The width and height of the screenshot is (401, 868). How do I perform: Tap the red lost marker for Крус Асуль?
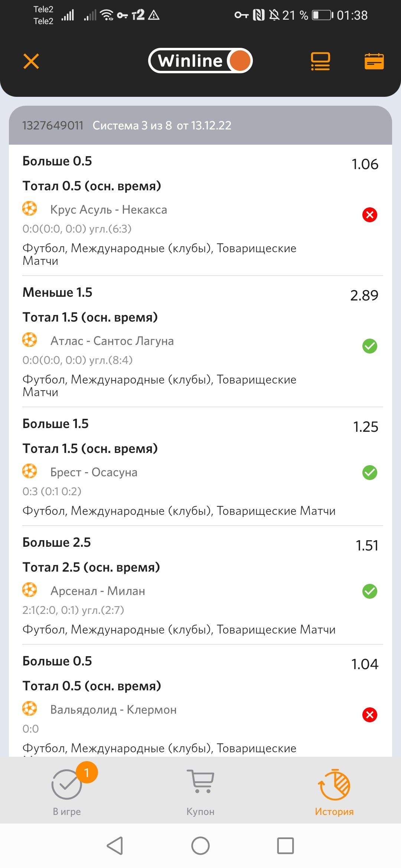coord(370,215)
